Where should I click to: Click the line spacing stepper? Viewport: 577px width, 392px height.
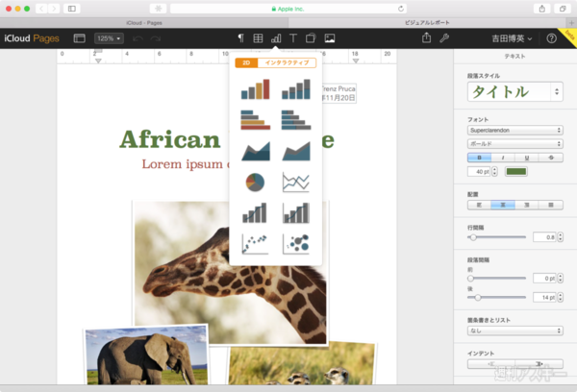tap(560, 237)
